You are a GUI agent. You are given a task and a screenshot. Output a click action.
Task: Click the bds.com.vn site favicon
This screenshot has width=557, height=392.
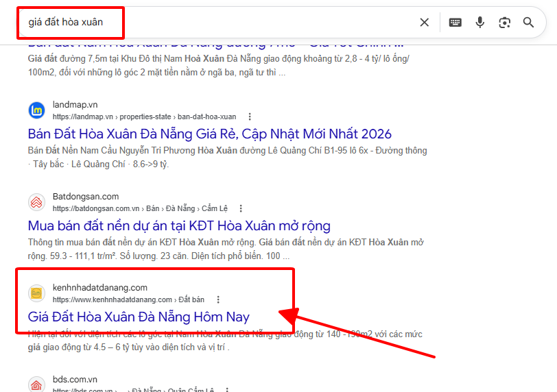(x=36, y=384)
